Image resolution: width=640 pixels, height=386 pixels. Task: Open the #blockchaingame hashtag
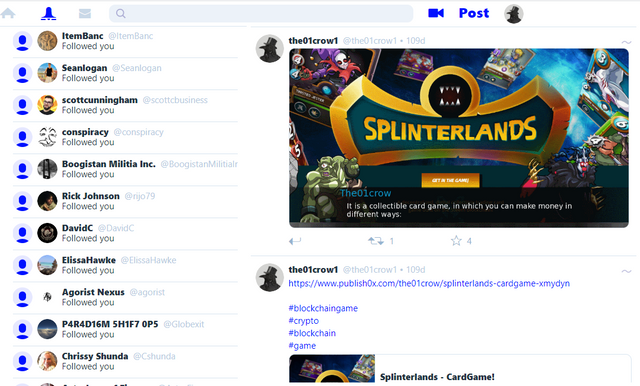point(323,308)
